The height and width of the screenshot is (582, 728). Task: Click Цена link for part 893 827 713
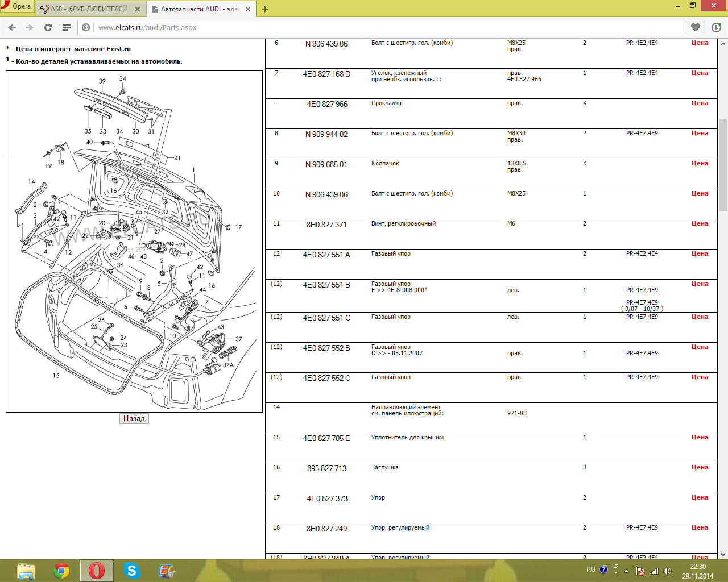point(700,468)
